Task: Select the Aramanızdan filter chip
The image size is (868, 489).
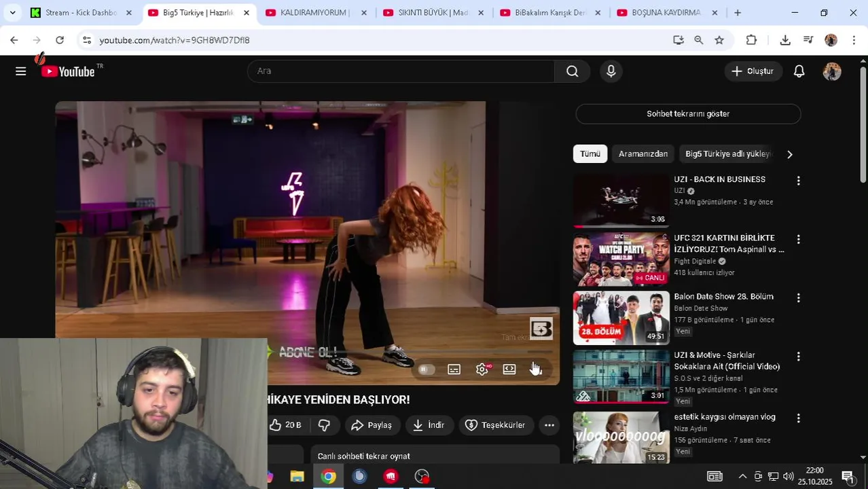Action: click(643, 154)
